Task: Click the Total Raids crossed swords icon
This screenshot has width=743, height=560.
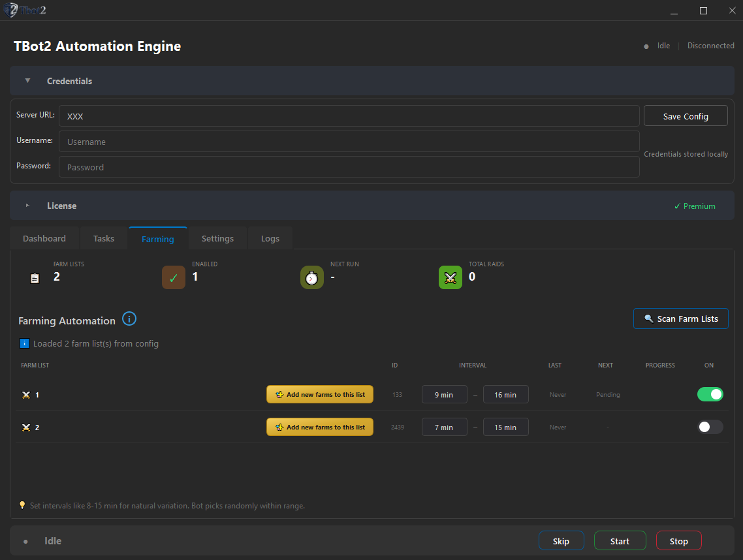Action: [x=450, y=277]
